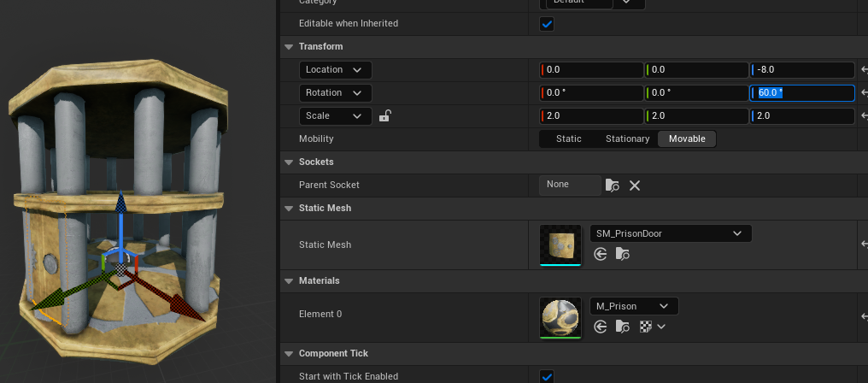The height and width of the screenshot is (383, 868).
Task: Collapse the Sockets section
Action: pyautogui.click(x=289, y=162)
